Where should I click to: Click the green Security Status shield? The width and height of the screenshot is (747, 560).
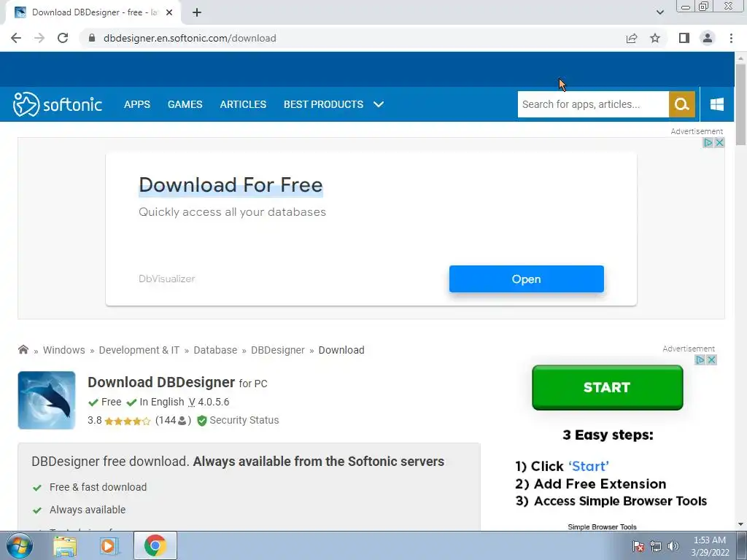click(x=202, y=421)
